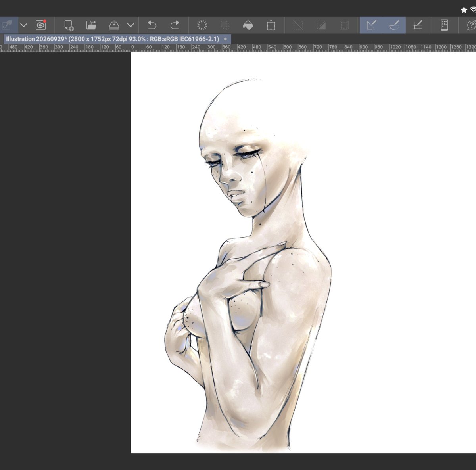Viewport: 476px width, 470px height.
Task: Save the illustration with Save icon
Action: coord(114,25)
